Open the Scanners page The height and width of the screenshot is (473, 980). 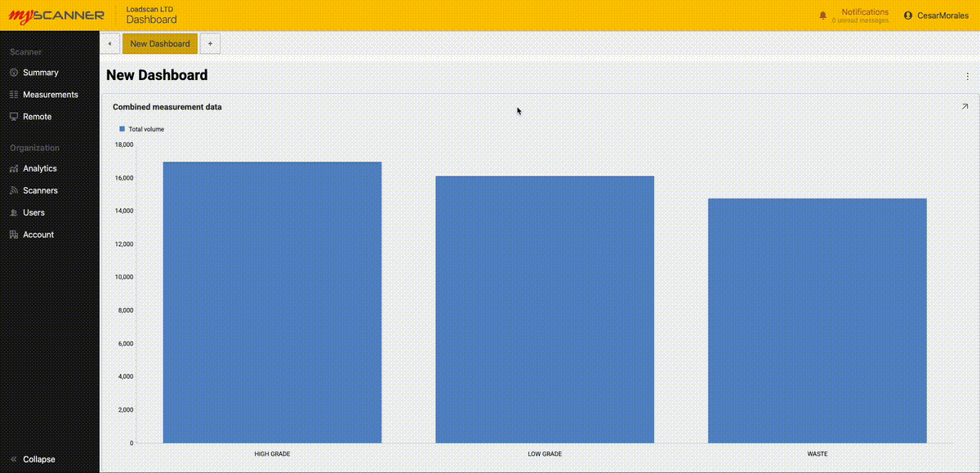point(41,190)
